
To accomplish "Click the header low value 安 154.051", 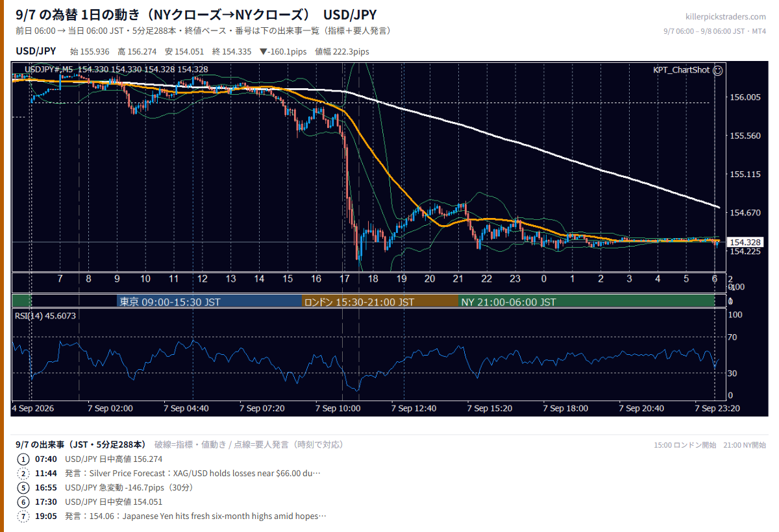I will pyautogui.click(x=184, y=51).
